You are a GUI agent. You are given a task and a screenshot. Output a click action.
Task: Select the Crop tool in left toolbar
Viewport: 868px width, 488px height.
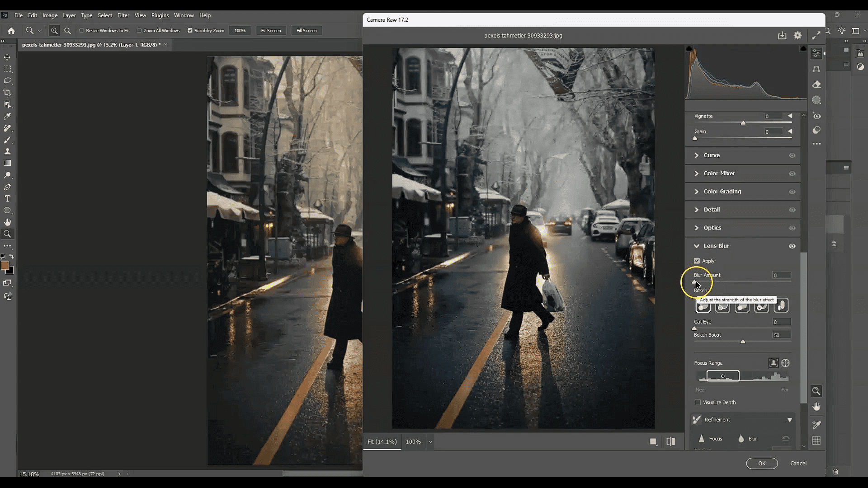(7, 93)
